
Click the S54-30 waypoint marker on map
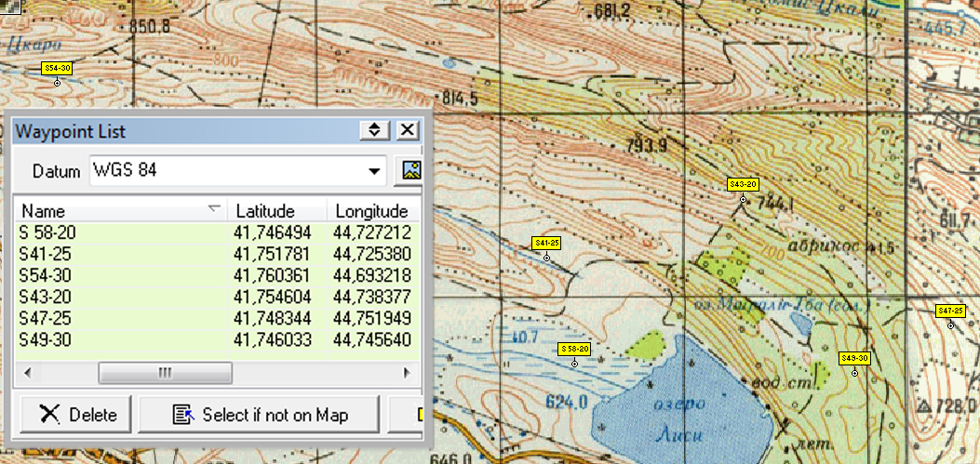coord(58,83)
